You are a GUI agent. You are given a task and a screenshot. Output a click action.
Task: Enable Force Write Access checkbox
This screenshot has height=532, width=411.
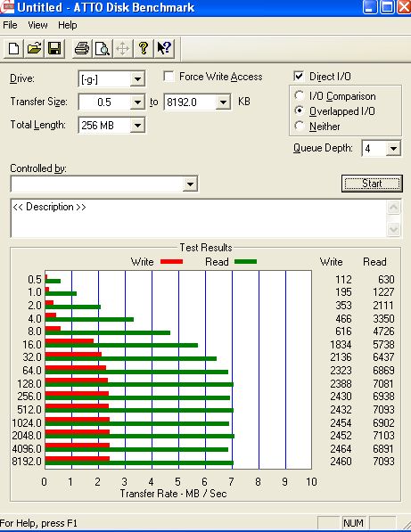(169, 77)
